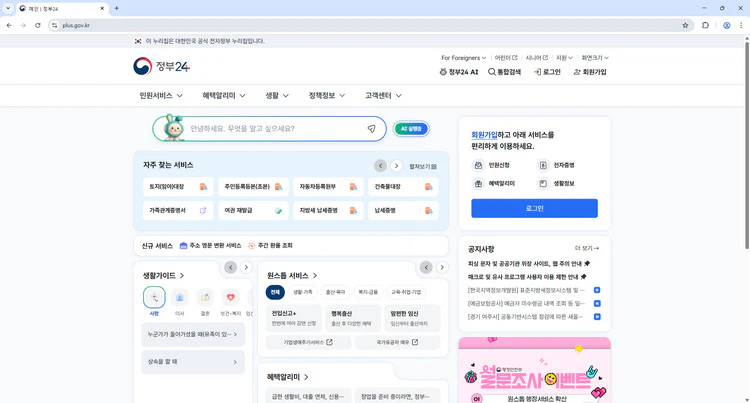Click 펼쳐보기 to expand frequent services
The width and height of the screenshot is (750, 403).
(x=423, y=166)
